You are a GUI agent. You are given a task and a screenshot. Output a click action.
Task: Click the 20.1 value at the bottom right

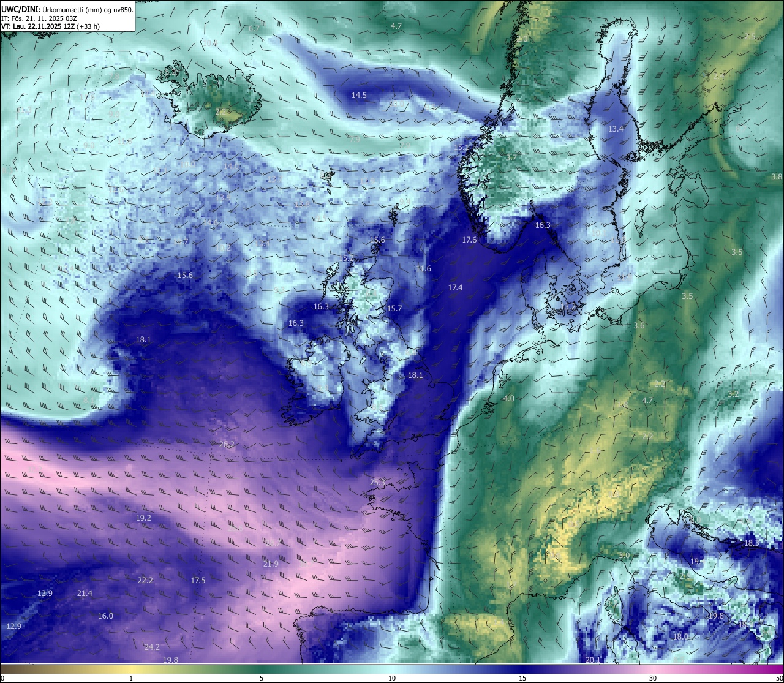593,660
